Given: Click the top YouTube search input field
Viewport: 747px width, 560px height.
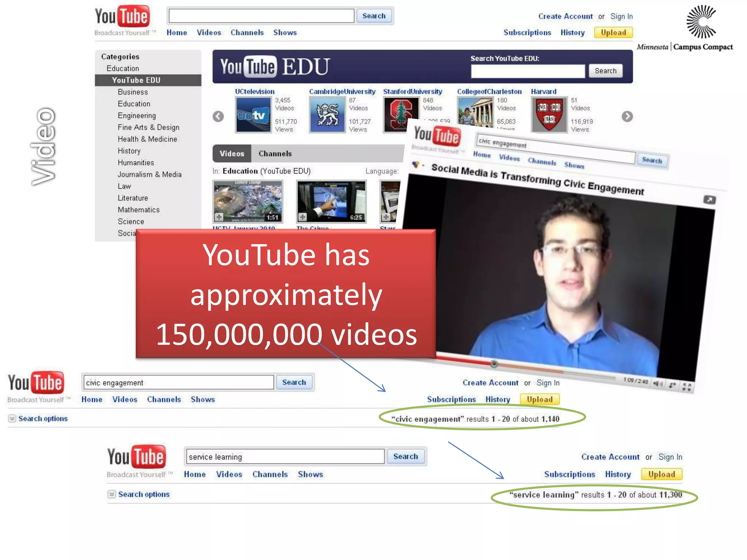Looking at the screenshot, I should (261, 16).
